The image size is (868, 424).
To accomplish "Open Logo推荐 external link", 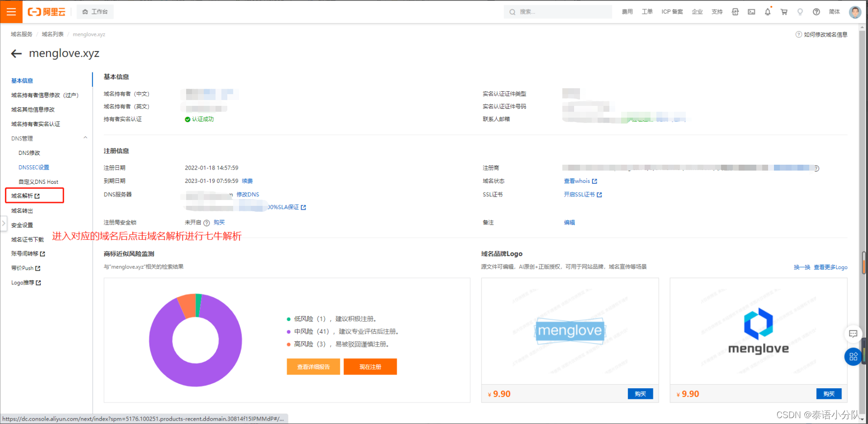I will (x=26, y=283).
